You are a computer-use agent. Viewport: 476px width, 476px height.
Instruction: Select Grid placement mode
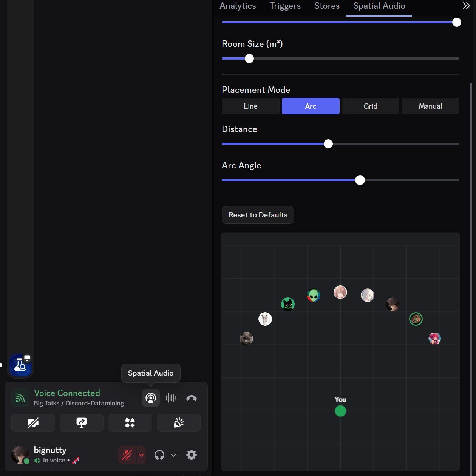pyautogui.click(x=371, y=106)
